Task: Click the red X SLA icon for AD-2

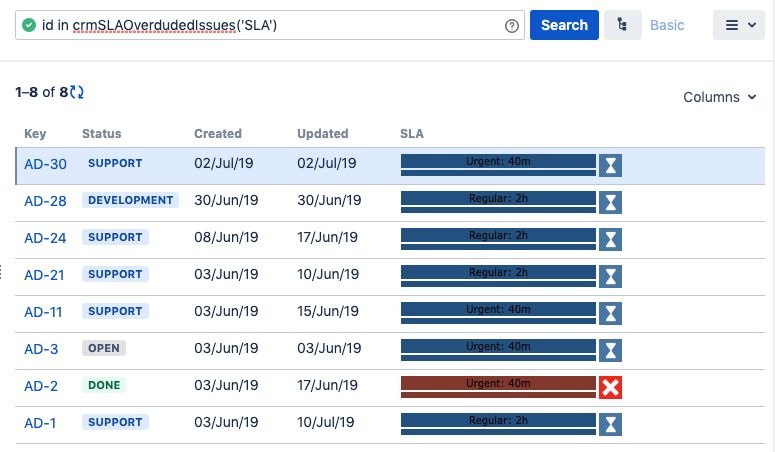Action: point(610,386)
